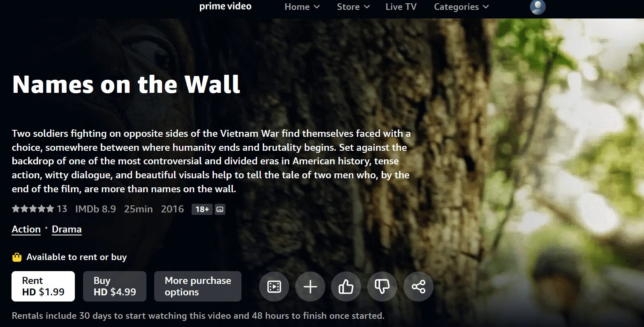Click the subtitles CC badge icon
This screenshot has width=644, height=327.
click(220, 210)
